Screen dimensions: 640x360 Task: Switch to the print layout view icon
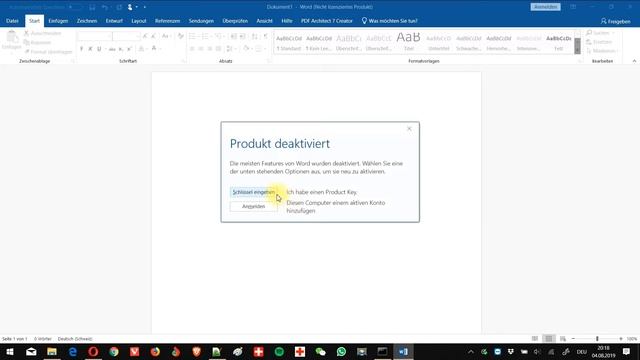pyautogui.click(x=549, y=339)
